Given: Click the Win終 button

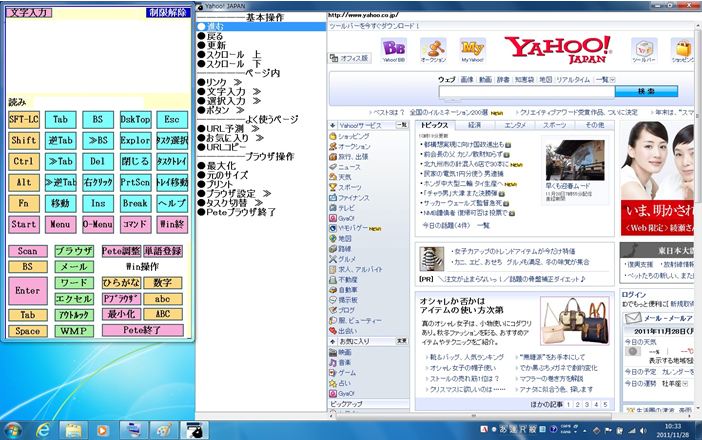Looking at the screenshot, I should coord(172,224).
